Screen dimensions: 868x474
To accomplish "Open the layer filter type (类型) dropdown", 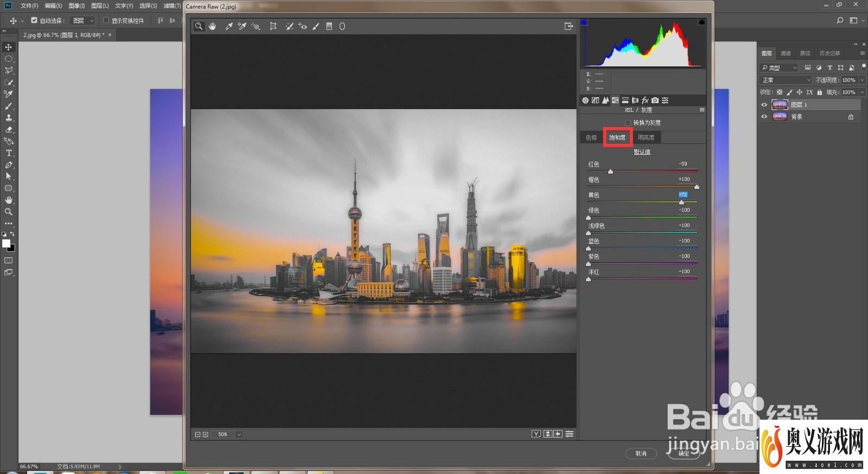I will (778, 67).
